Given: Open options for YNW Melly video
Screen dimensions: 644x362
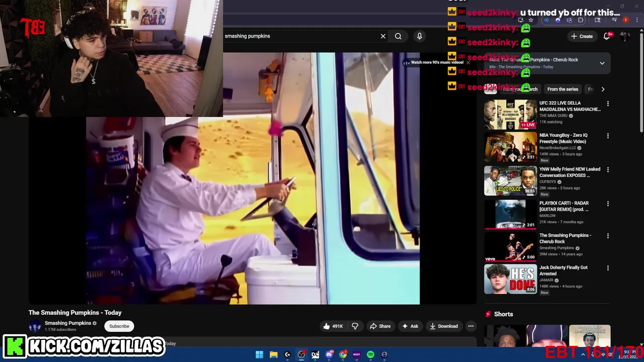Looking at the screenshot, I should click(608, 170).
